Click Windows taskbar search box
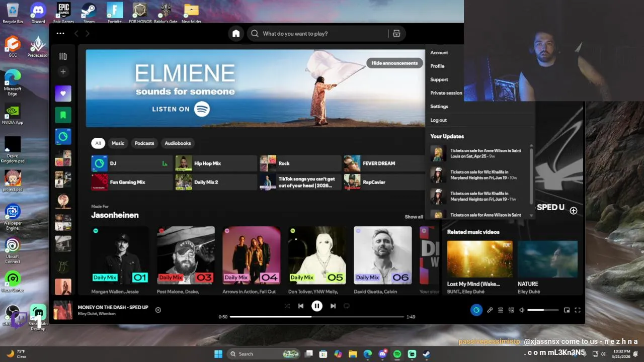Viewport: 644px width, 362px height. tap(264, 354)
